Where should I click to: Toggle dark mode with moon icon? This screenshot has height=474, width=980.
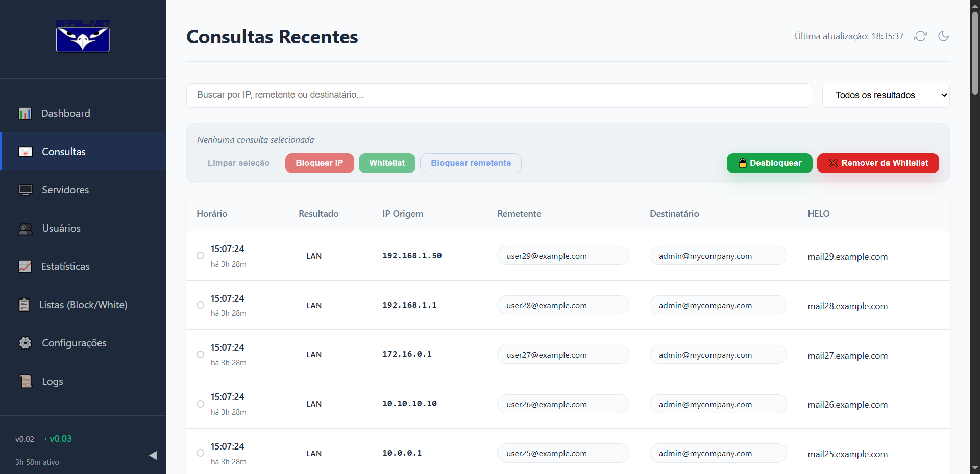944,36
